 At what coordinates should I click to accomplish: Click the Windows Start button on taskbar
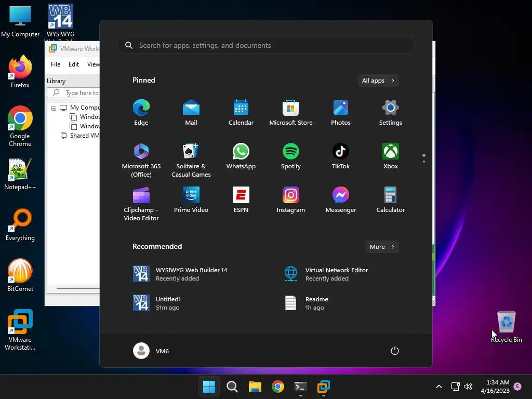point(209,387)
